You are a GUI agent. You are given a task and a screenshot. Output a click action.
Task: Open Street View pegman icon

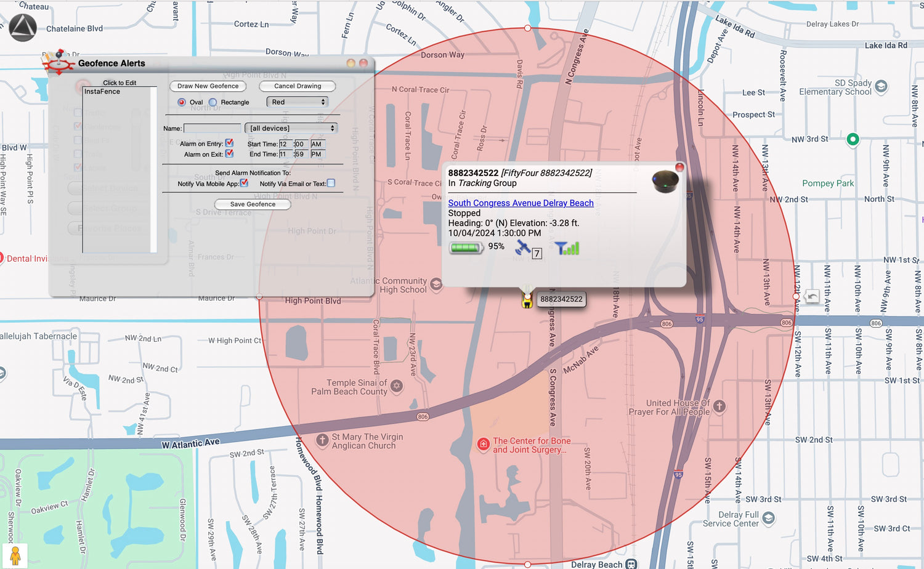[15, 555]
